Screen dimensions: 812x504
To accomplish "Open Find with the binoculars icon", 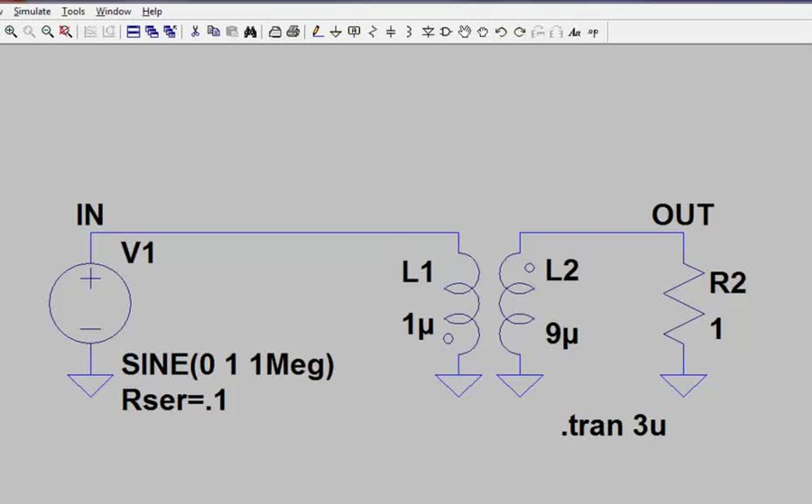I will tap(250, 31).
